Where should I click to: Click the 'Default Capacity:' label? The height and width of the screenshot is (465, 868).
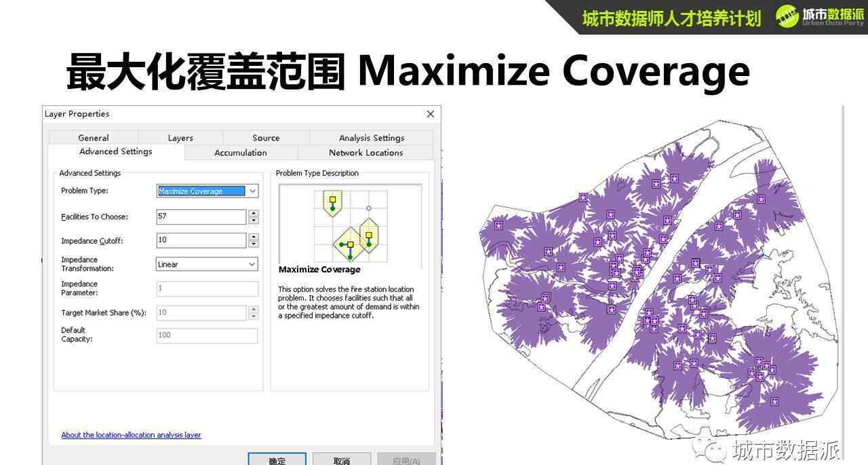tap(77, 335)
